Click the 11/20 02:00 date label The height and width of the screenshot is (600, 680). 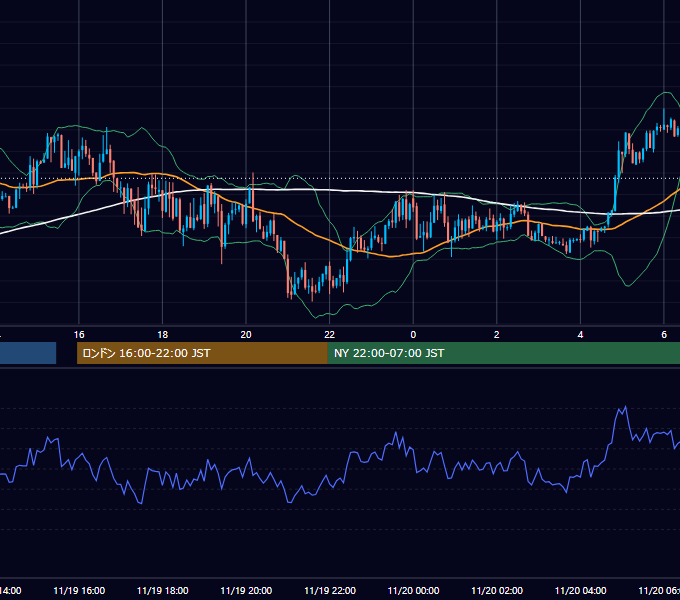[497, 590]
